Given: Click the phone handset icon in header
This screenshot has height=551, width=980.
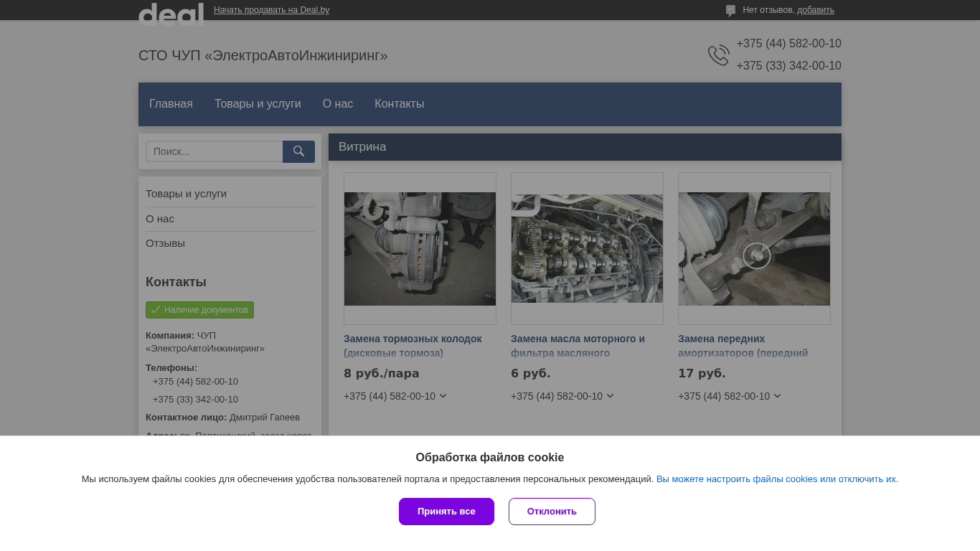Looking at the screenshot, I should pos(718,55).
